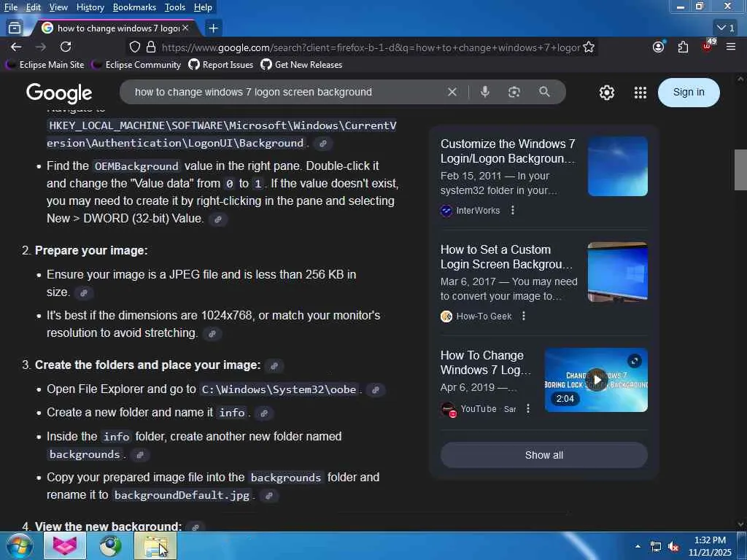Open Report Issues bookmark
Image resolution: width=747 pixels, height=560 pixels.
coord(221,64)
